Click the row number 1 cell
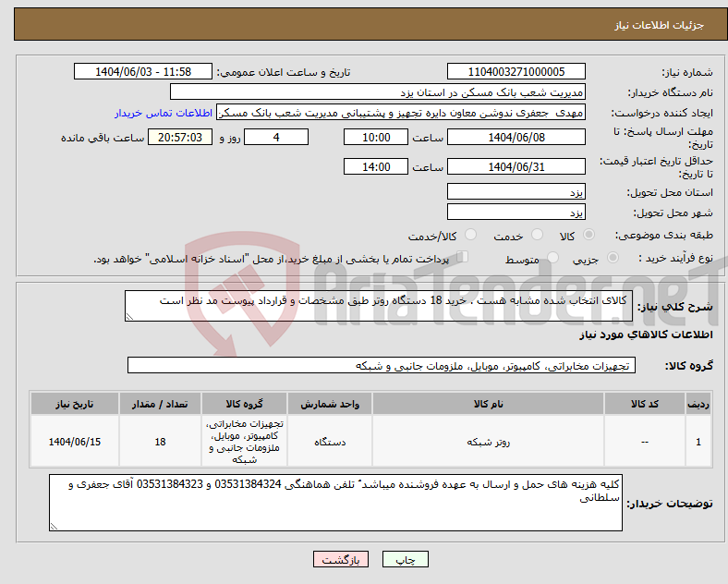The width and height of the screenshot is (728, 584). [x=698, y=442]
